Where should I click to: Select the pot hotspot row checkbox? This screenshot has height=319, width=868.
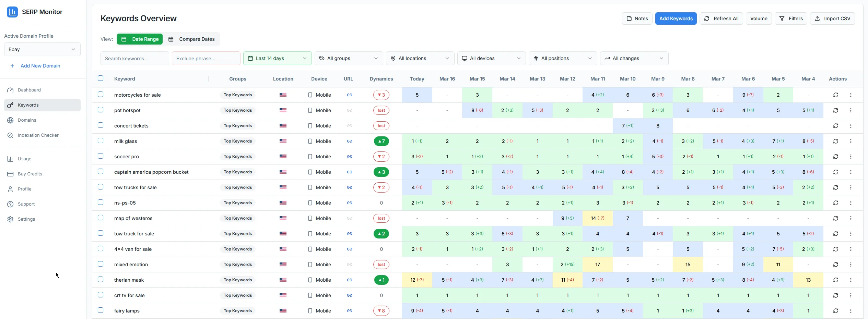[101, 110]
